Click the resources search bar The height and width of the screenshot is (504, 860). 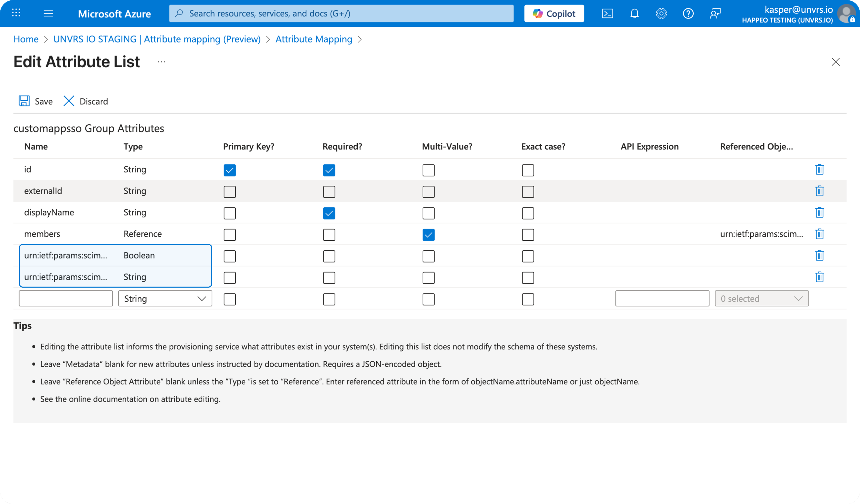pos(341,13)
